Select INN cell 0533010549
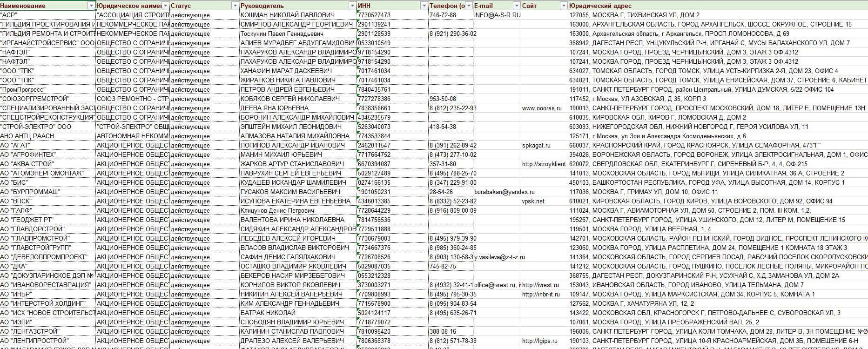868x349 pixels. [x=392, y=43]
